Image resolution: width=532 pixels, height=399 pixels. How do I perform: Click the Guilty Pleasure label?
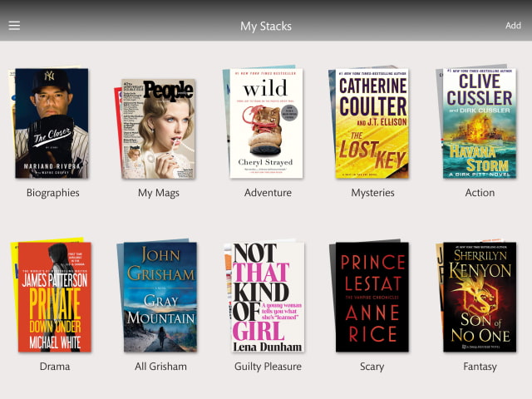(x=268, y=367)
